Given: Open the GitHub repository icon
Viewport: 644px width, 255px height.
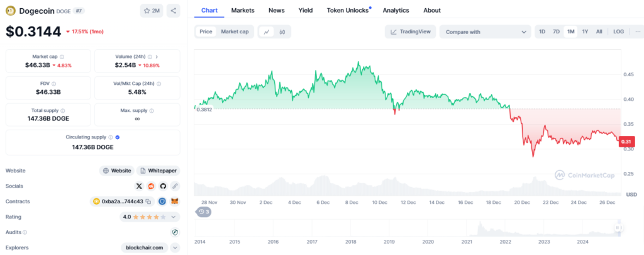Looking at the screenshot, I should (x=163, y=186).
